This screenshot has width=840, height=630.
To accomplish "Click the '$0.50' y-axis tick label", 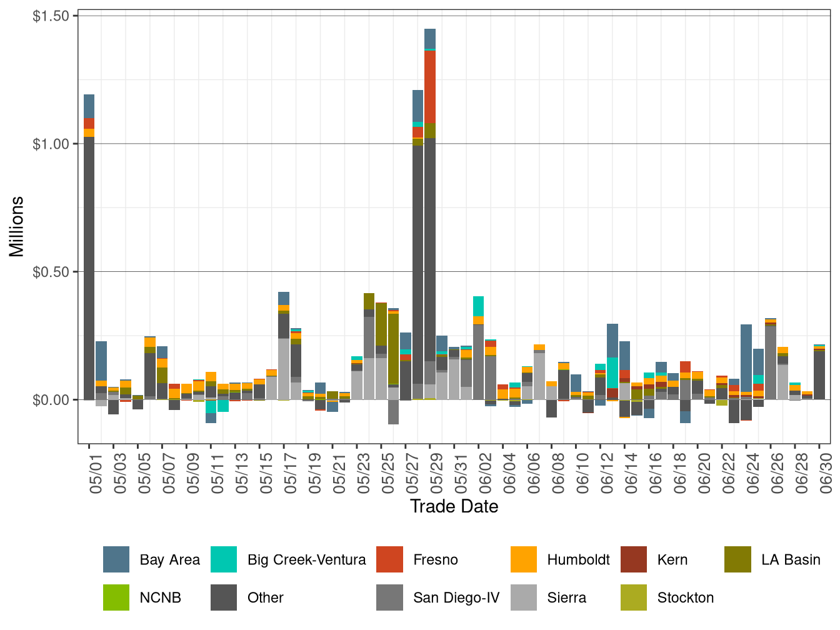I will coord(51,272).
